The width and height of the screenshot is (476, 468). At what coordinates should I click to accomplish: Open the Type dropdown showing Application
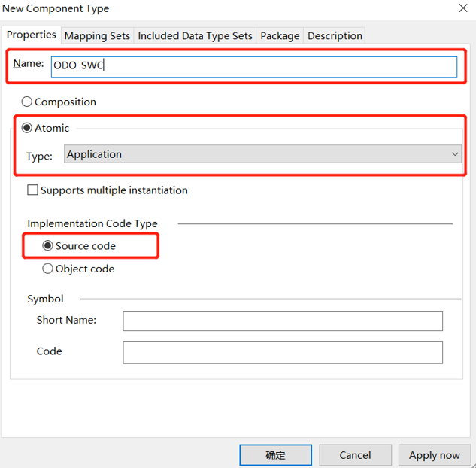coord(262,154)
